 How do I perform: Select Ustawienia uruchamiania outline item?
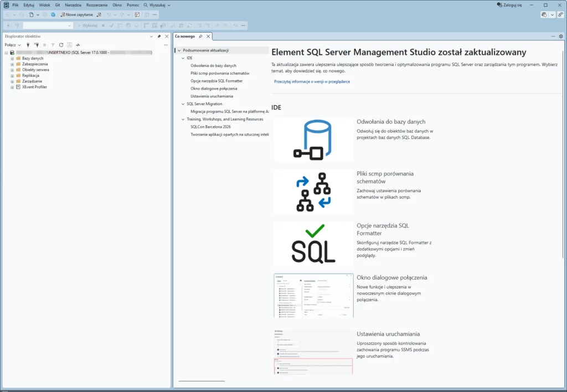[212, 96]
